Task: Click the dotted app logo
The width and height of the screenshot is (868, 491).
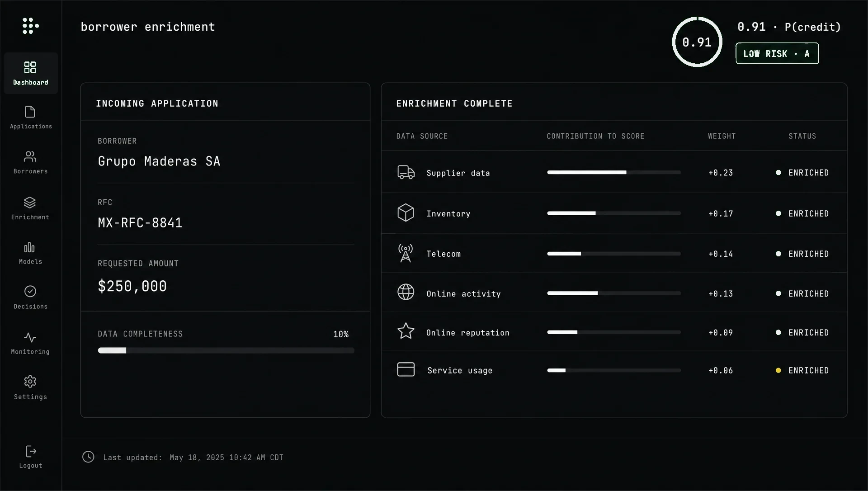Action: [x=30, y=26]
